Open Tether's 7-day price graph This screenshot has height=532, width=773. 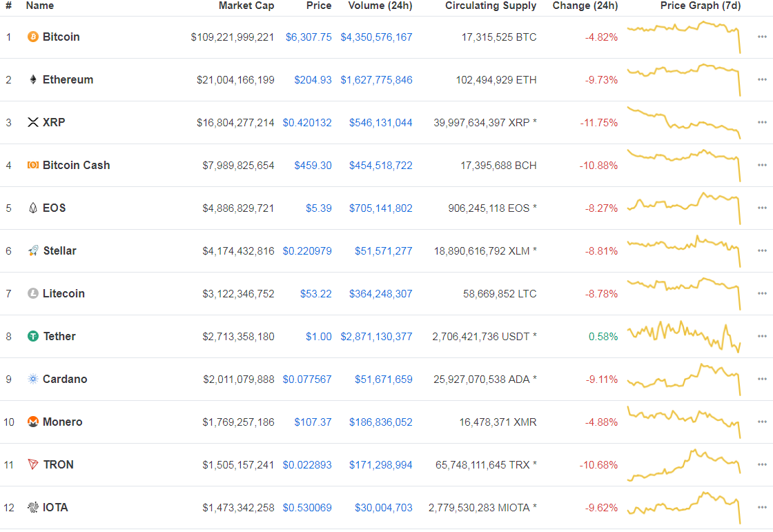684,336
